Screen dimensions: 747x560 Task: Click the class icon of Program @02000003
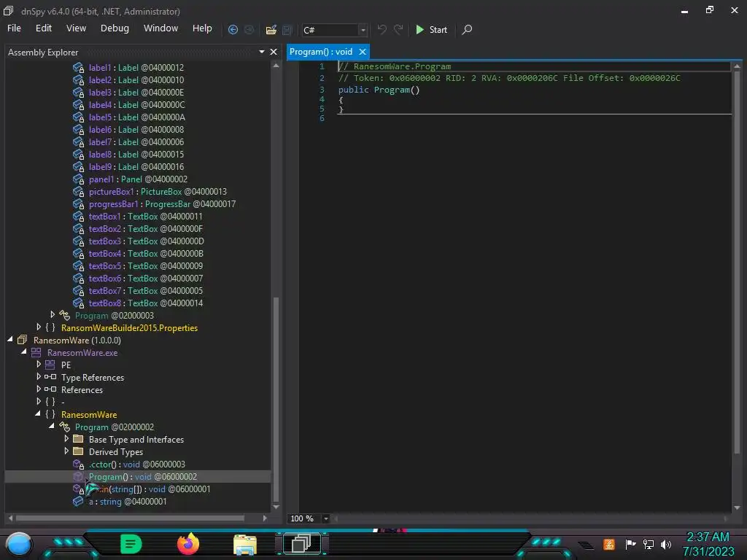point(64,315)
